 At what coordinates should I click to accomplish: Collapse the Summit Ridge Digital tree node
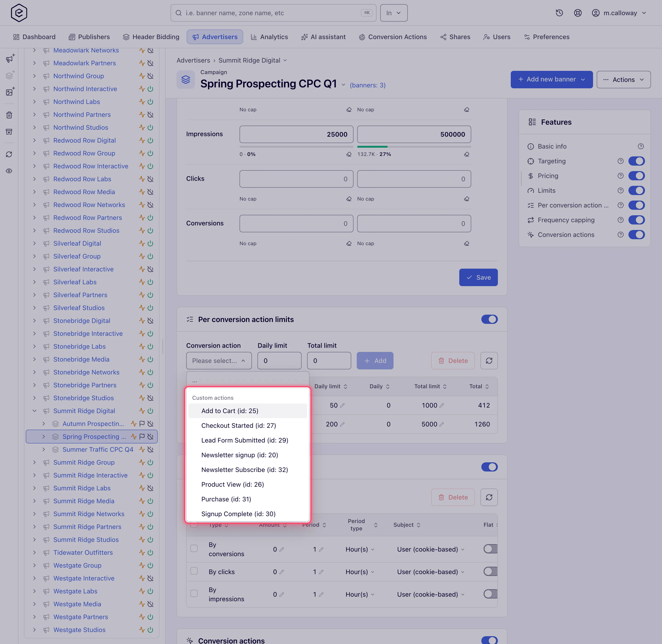[34, 411]
